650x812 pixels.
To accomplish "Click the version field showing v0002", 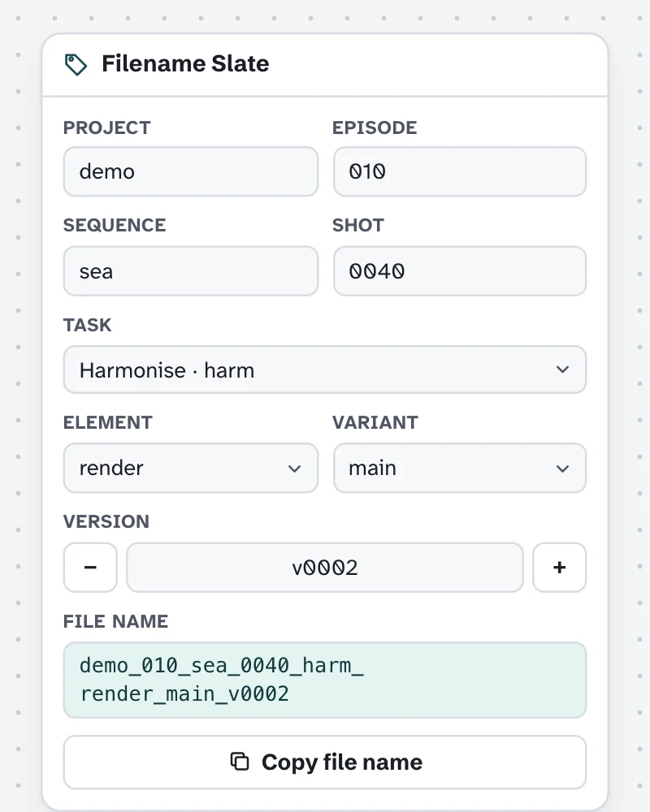I will [x=325, y=567].
